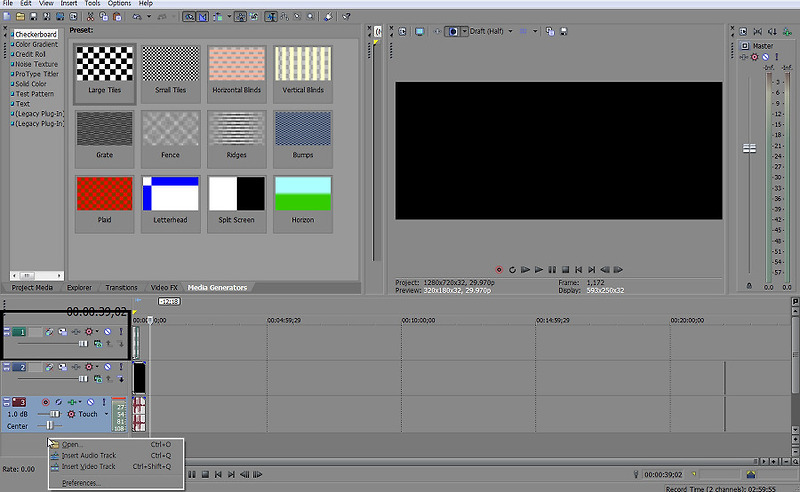Open the Undo history dropdown arrow
The height and width of the screenshot is (492, 800).
pos(148,17)
